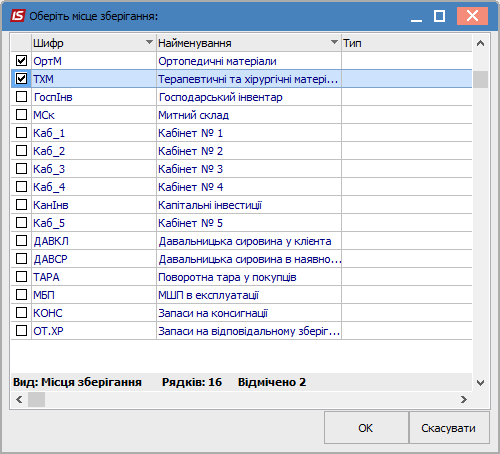Click the Скасувати button
Screen dimensions: 500x454
[x=449, y=428]
